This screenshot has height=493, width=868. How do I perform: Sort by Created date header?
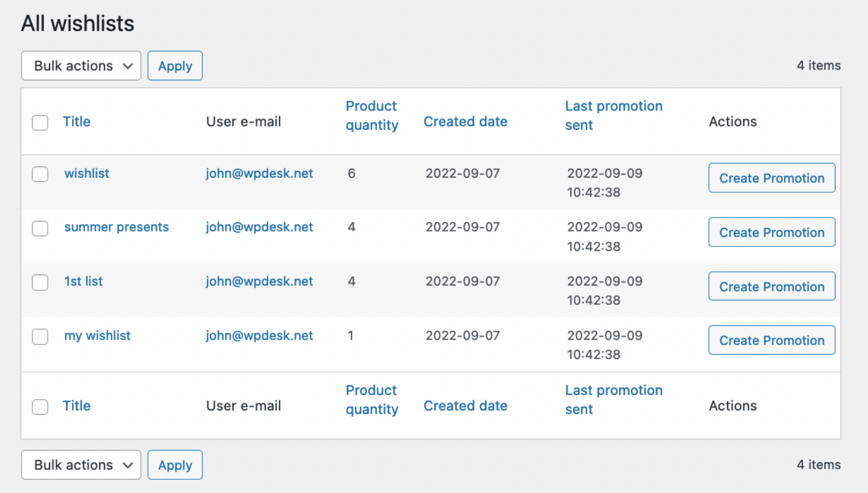(x=465, y=121)
